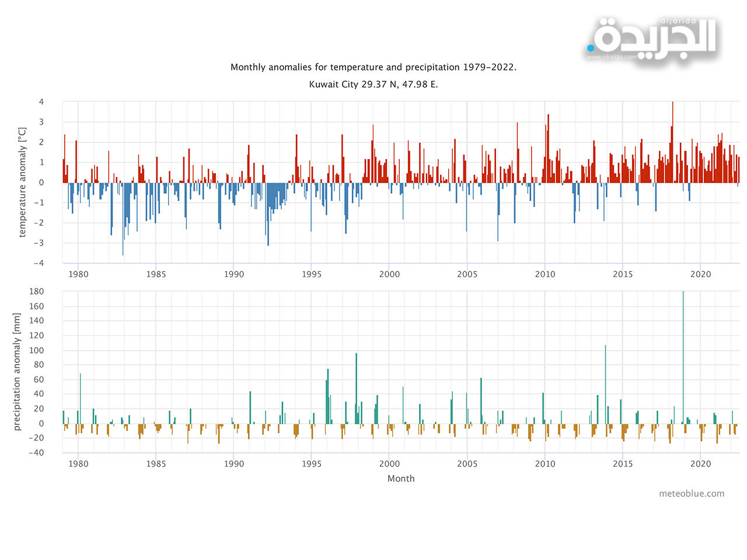This screenshot has width=747, height=560.
Task: Click the Month x-axis title
Action: click(x=401, y=478)
